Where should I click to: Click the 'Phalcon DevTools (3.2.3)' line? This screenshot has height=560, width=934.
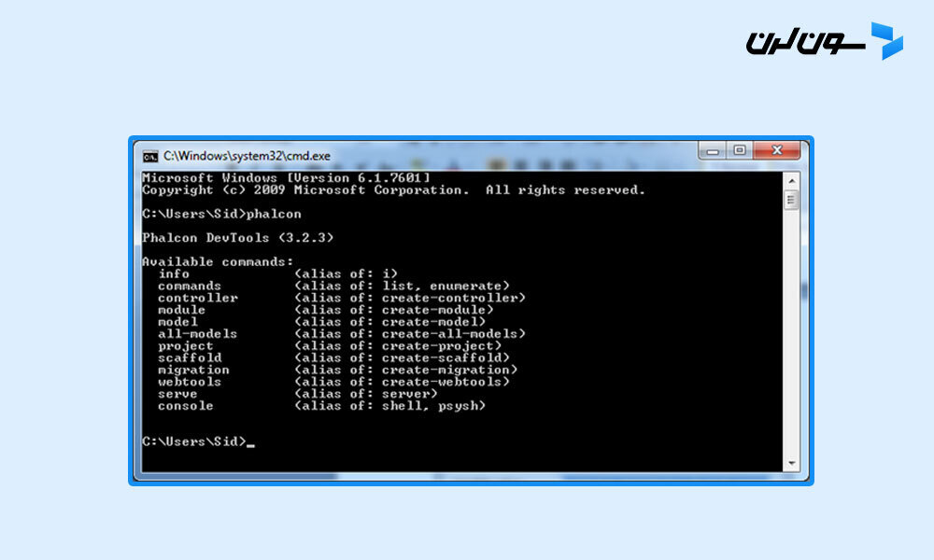click(237, 237)
